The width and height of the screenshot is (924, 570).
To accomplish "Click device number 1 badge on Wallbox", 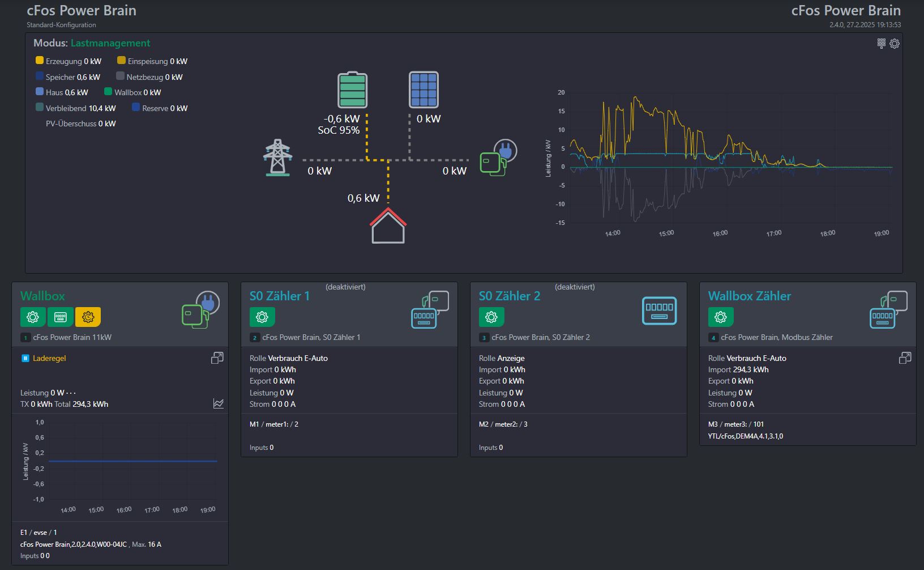I will [25, 338].
